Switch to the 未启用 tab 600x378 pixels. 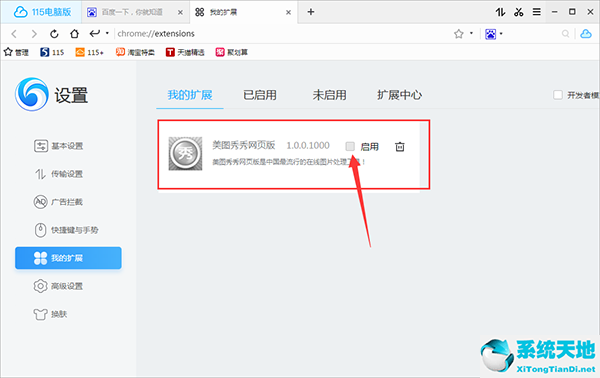coord(329,95)
